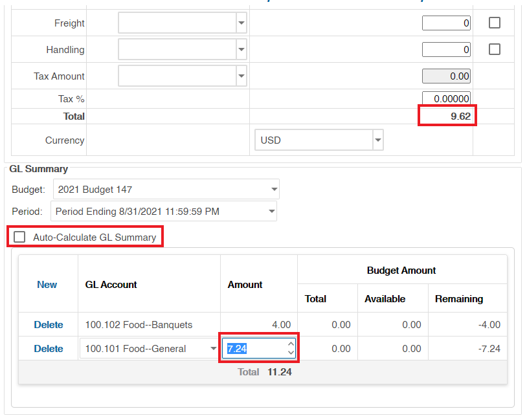Click the 7.24 amount input field

(x=254, y=349)
